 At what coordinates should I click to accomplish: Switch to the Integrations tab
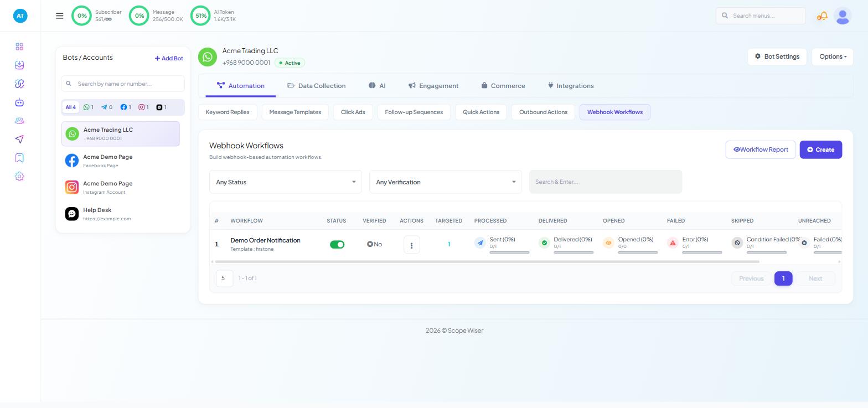pyautogui.click(x=571, y=86)
